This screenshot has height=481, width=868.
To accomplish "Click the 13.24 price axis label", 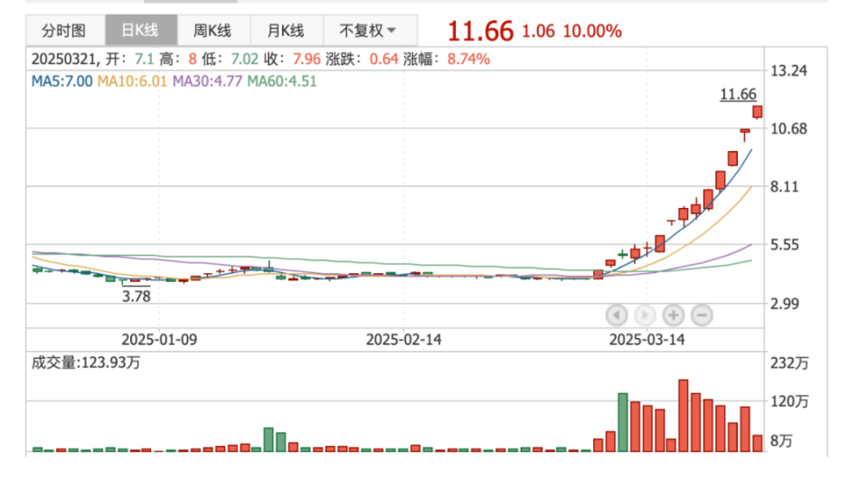I will point(788,71).
